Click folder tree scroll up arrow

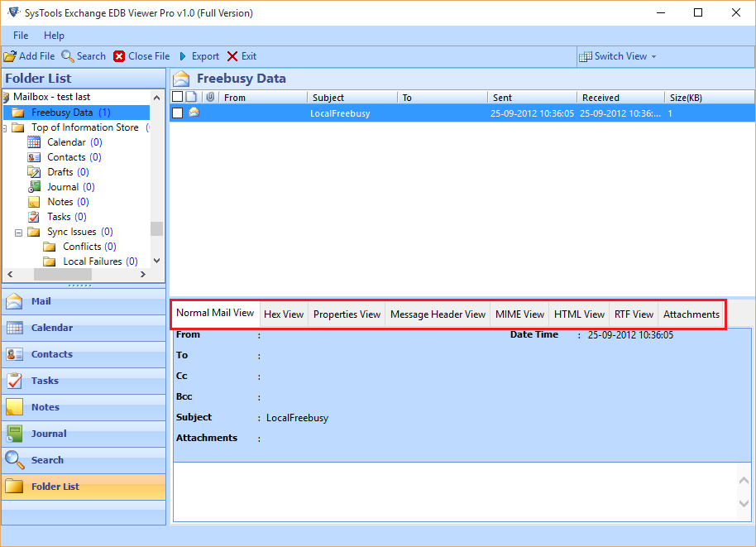click(x=156, y=98)
